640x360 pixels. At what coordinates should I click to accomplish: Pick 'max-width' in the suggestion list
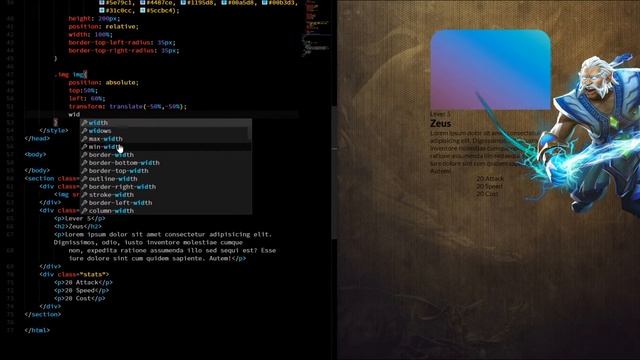pyautogui.click(x=165, y=139)
